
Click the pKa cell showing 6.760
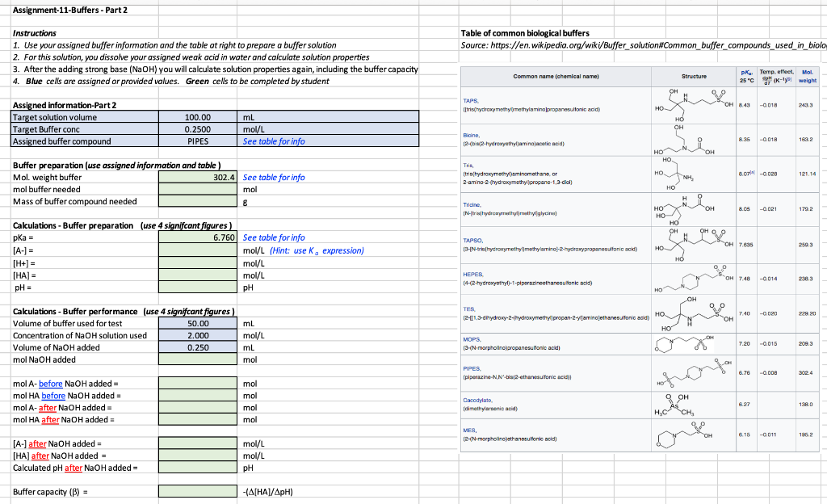198,237
